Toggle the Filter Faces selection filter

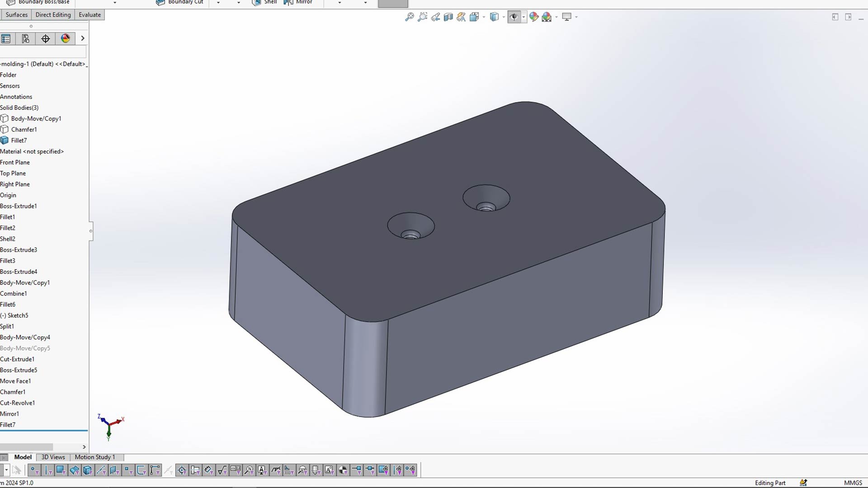[x=61, y=470]
